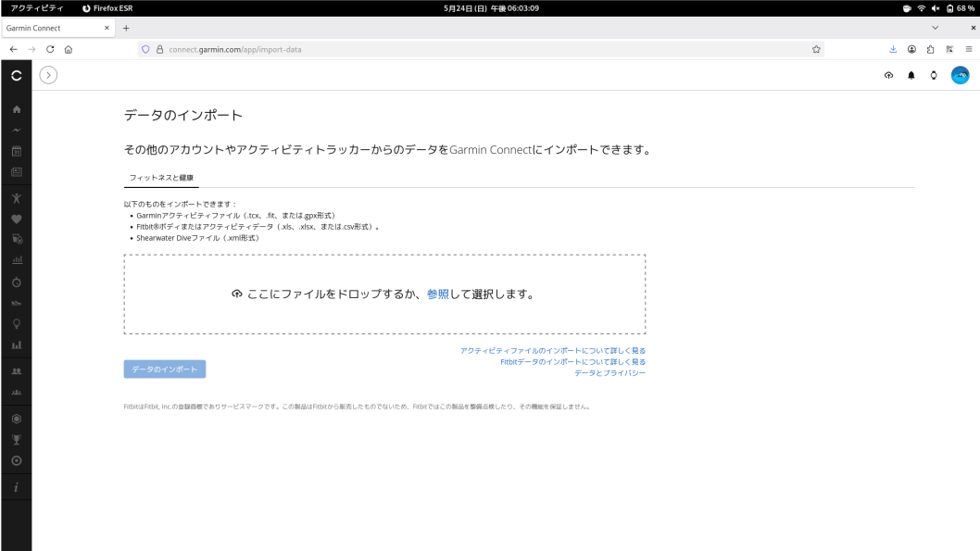Open the Daily Summary wave-line icon

(x=17, y=130)
